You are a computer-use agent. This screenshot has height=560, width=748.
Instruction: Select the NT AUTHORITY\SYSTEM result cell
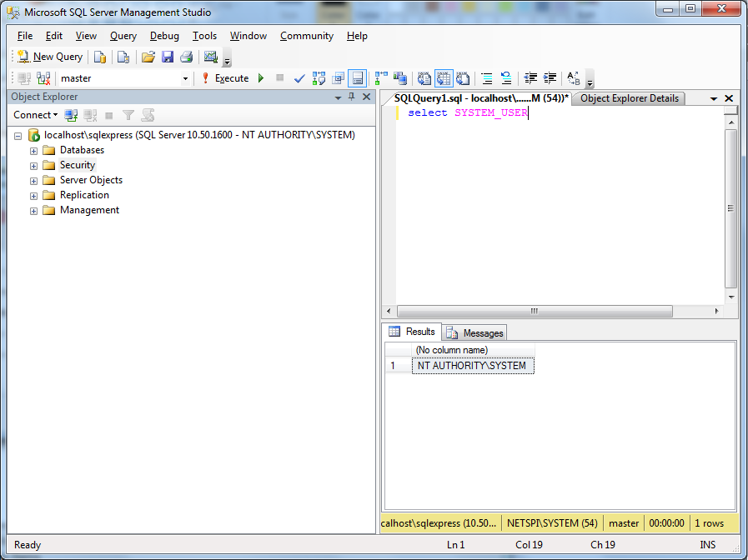473,366
